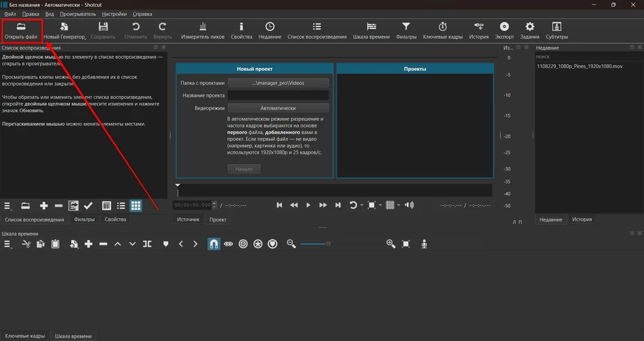
Task: Click timeline zoom-in magnifier icon
Action: click(391, 244)
